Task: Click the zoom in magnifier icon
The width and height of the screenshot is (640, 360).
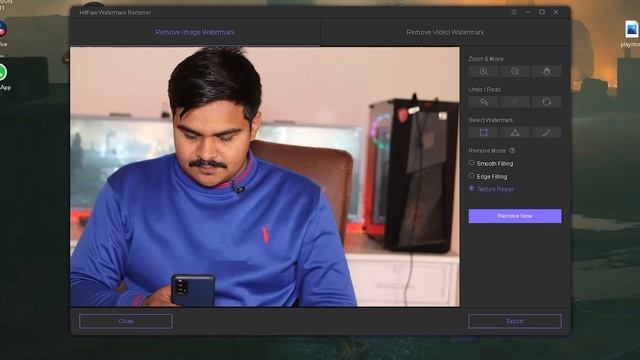Action: (483, 71)
